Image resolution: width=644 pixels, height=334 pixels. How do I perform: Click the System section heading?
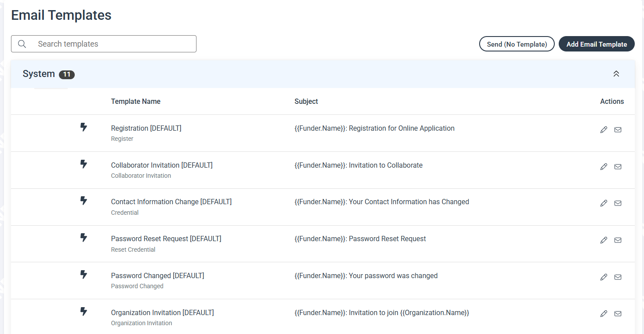[x=39, y=74]
